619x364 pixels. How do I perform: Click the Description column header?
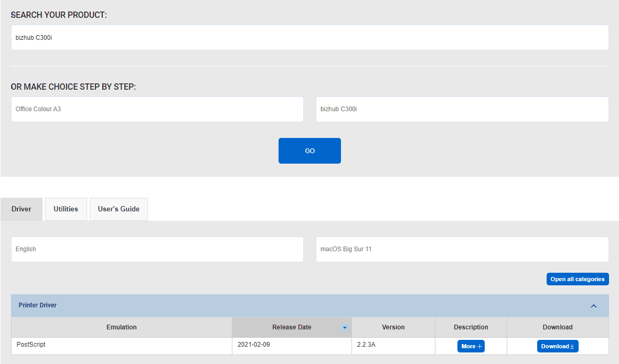point(471,327)
